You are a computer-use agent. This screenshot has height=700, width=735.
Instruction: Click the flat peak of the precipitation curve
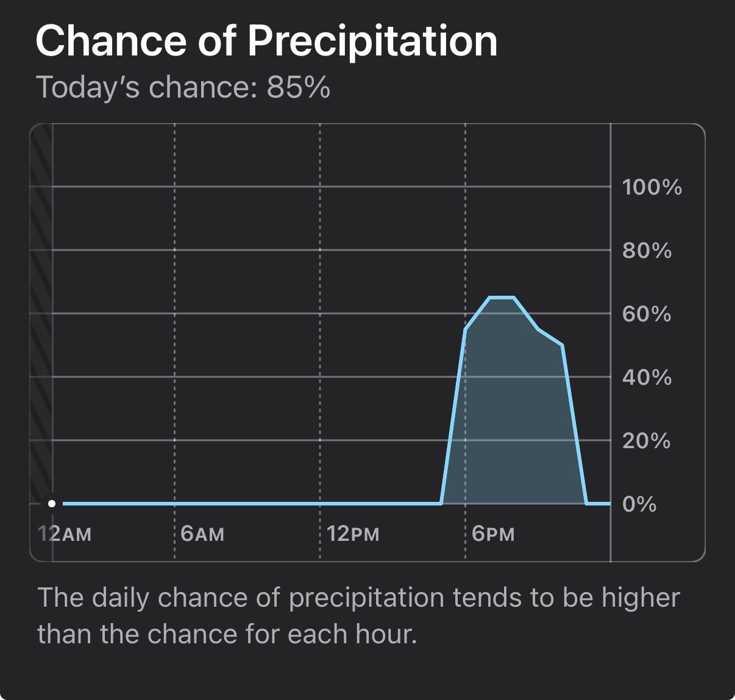coord(502,298)
